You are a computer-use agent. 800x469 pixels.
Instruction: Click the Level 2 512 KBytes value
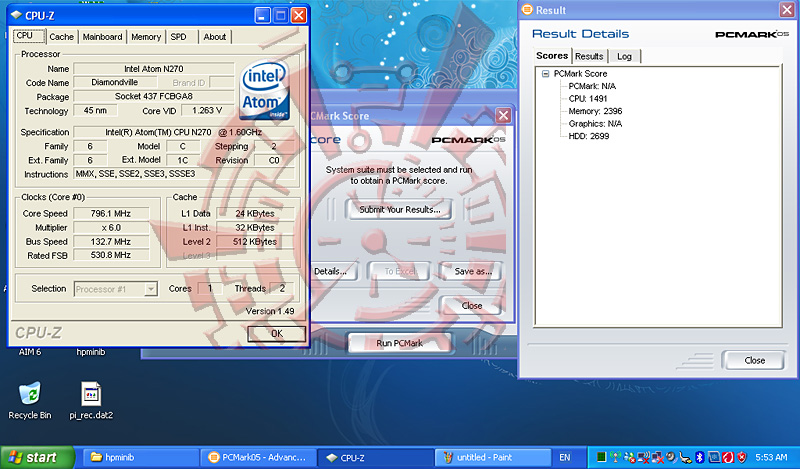pyautogui.click(x=255, y=241)
